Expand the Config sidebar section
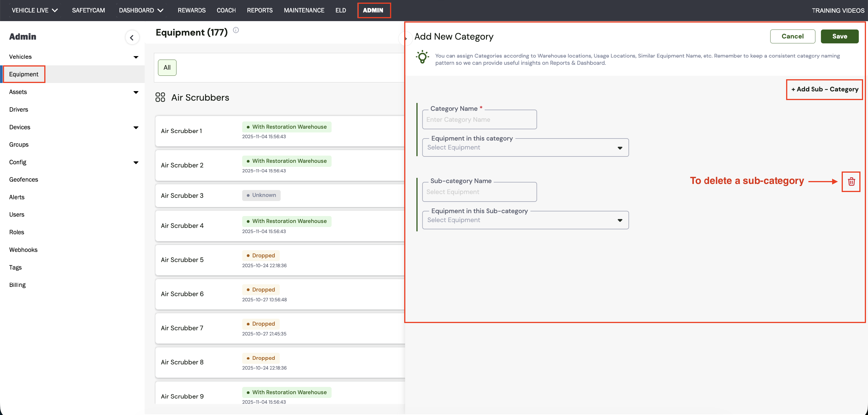Viewport: 868px width, 415px height. (x=136, y=162)
